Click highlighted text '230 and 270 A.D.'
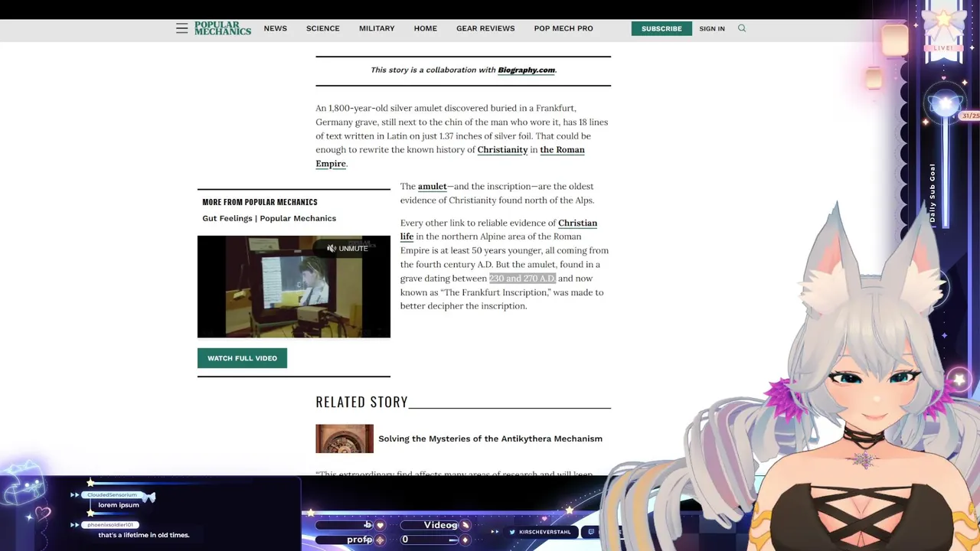Viewport: 980px width, 551px height. coord(522,279)
